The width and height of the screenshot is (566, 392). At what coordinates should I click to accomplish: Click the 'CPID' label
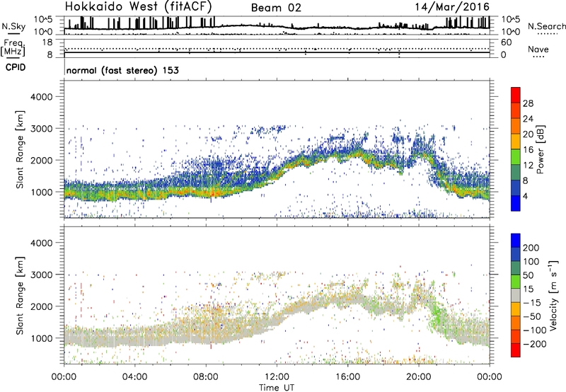16,67
